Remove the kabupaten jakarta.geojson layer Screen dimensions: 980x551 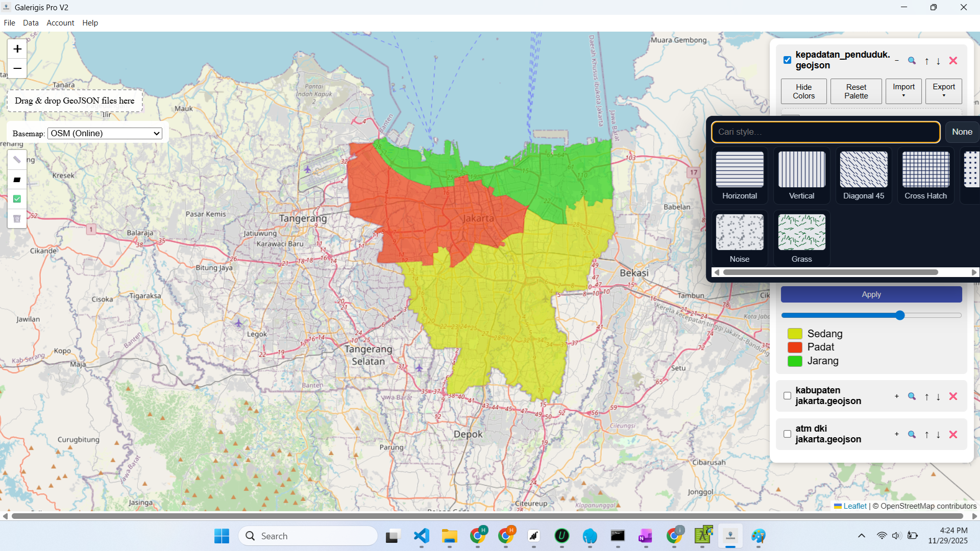click(953, 396)
